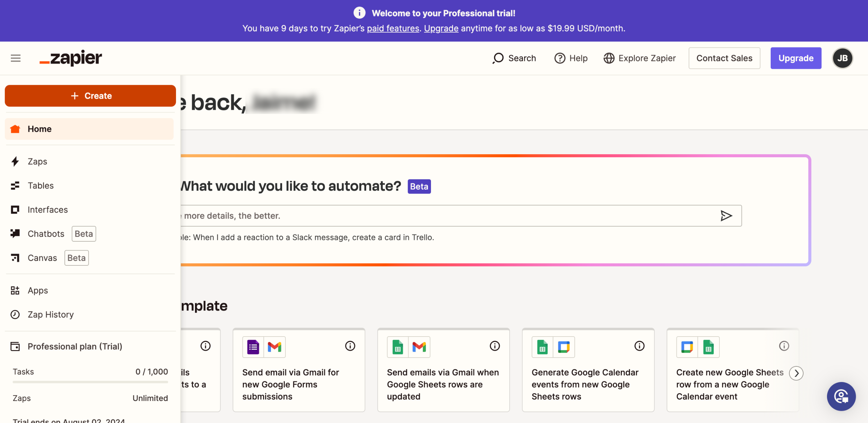Toggle the hamburger sidebar menu icon
The width and height of the screenshot is (868, 423).
click(16, 58)
